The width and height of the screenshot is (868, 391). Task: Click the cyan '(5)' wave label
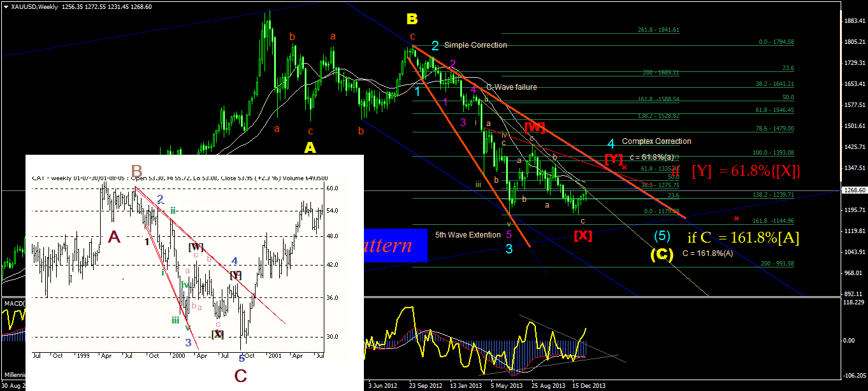662,236
